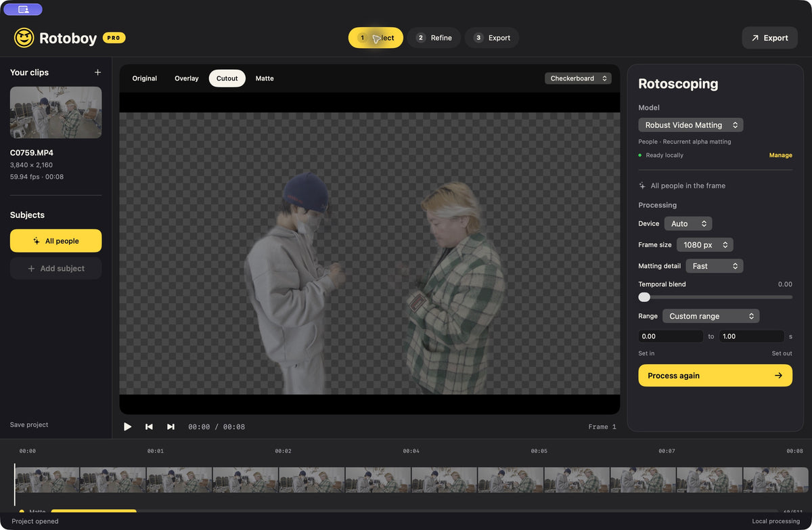Open the Robust Video Matting model dropdown

coord(691,125)
